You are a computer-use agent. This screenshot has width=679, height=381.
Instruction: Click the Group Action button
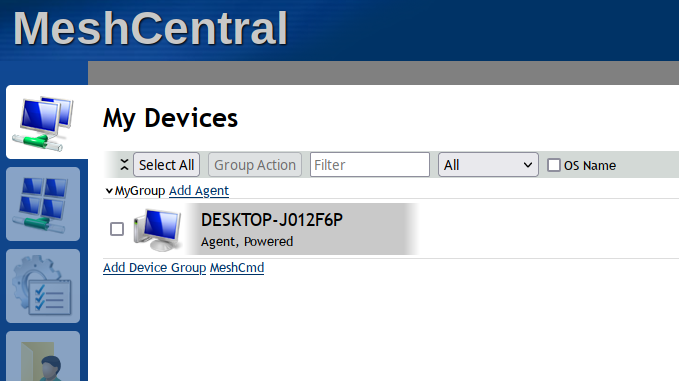tap(255, 165)
